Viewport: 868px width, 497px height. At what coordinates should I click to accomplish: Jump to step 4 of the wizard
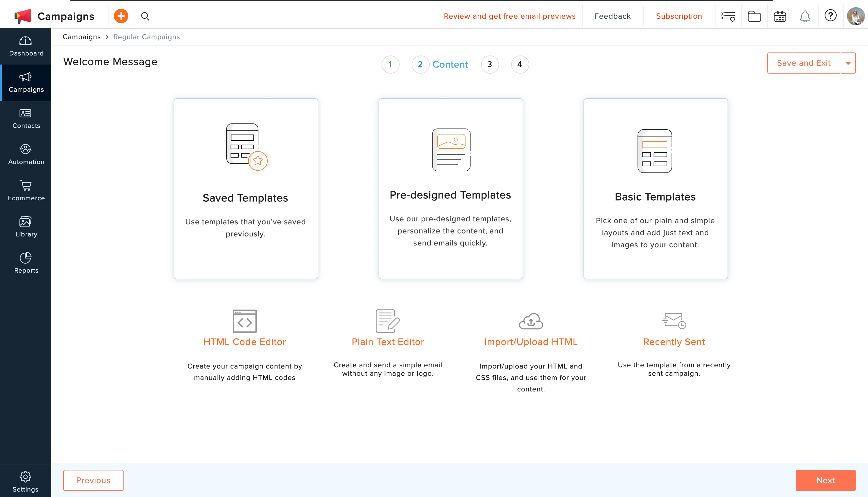520,64
